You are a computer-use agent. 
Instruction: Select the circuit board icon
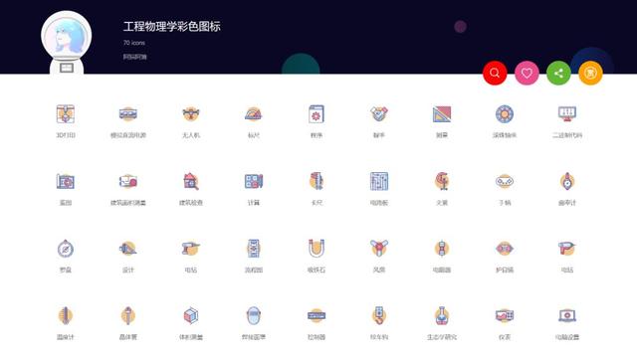coord(379,181)
